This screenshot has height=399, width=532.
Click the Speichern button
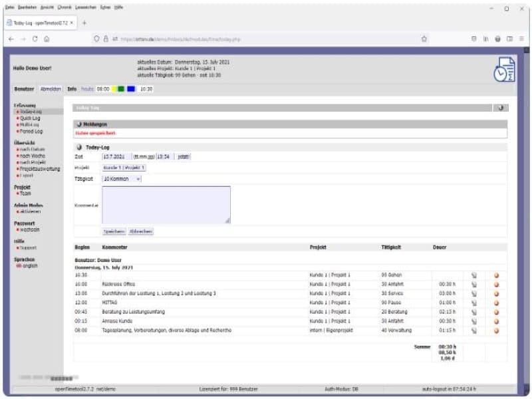pyautogui.click(x=114, y=231)
